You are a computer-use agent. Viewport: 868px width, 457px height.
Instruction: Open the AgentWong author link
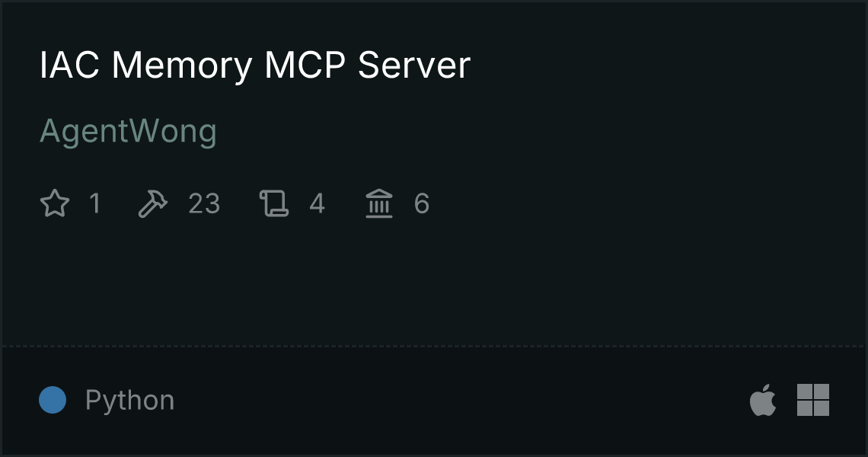point(129,133)
